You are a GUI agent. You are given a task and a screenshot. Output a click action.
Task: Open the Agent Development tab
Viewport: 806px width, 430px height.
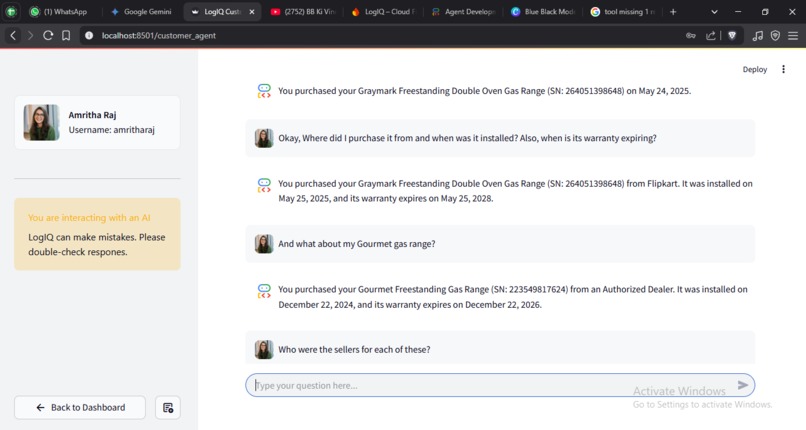(464, 11)
